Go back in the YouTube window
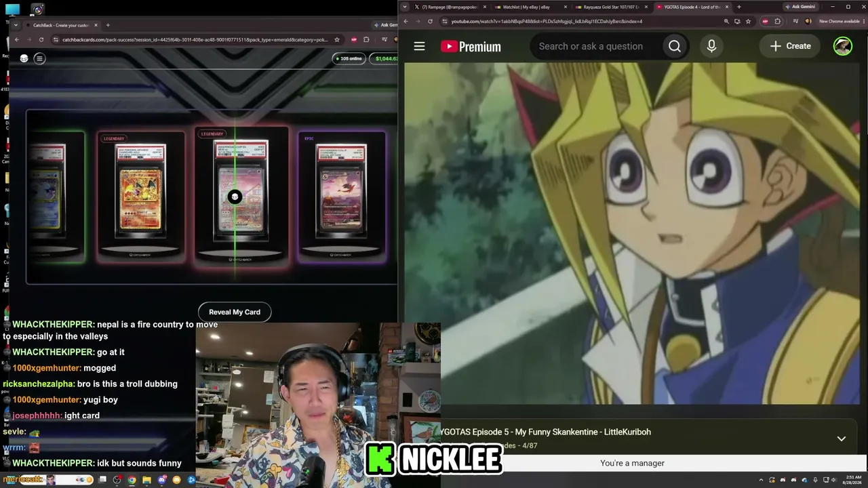The image size is (868, 488). click(406, 21)
